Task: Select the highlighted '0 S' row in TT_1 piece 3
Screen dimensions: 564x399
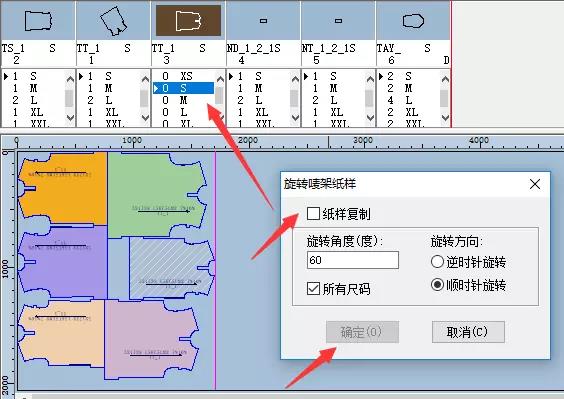Action: (183, 88)
